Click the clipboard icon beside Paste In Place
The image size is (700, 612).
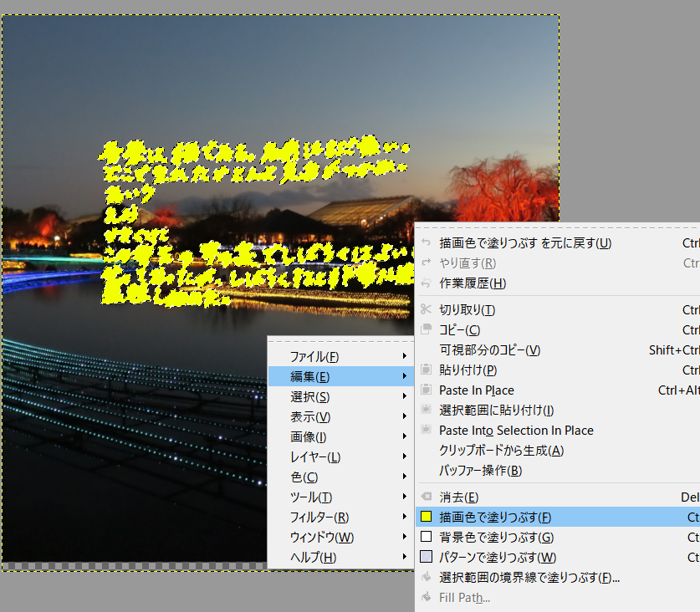pos(427,390)
